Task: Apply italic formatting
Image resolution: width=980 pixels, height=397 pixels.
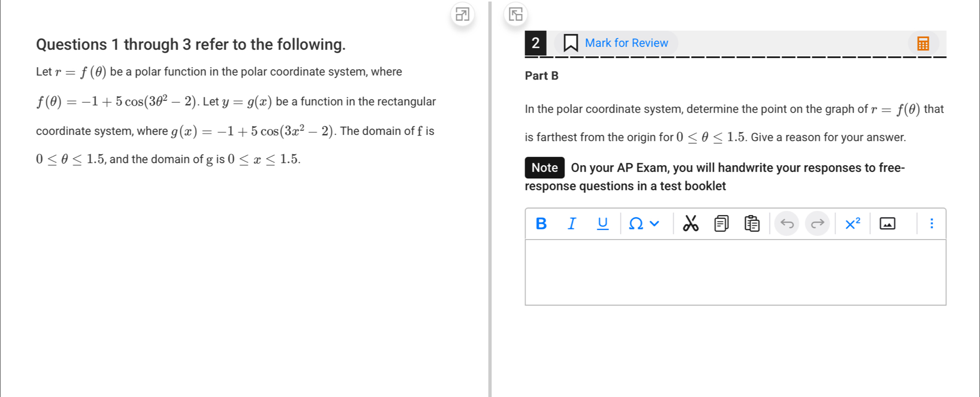Action: coord(572,224)
